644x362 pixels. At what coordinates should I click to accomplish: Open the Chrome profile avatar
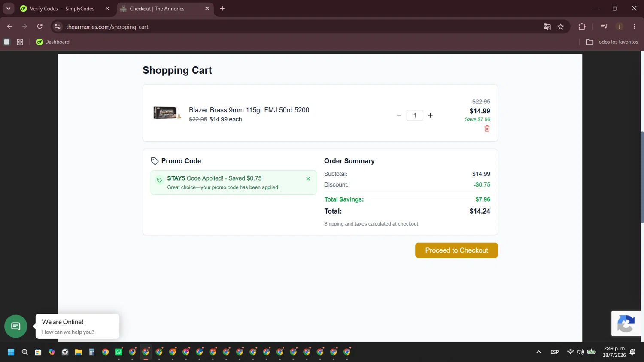[620, 27]
